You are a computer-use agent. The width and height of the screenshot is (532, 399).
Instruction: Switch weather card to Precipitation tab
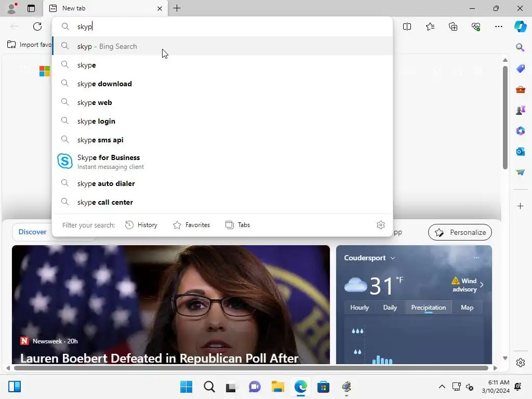click(428, 308)
